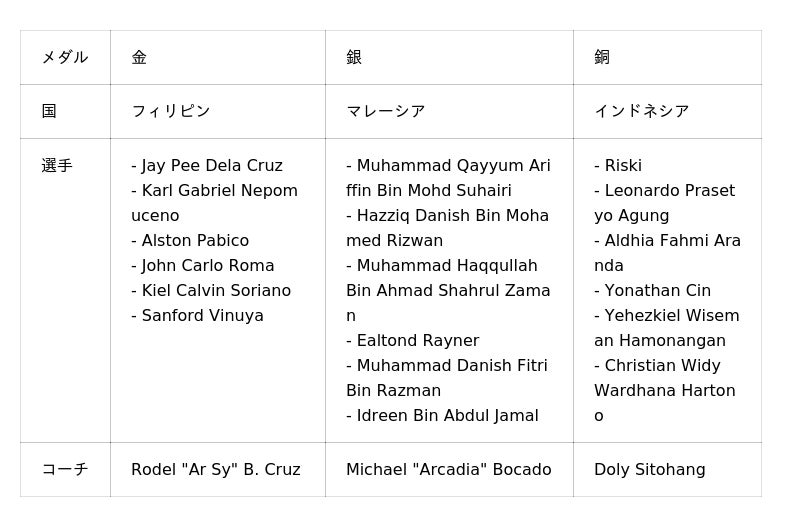The width and height of the screenshot is (800, 527).
Task: Click the マレーシア cell
Action: (x=386, y=112)
